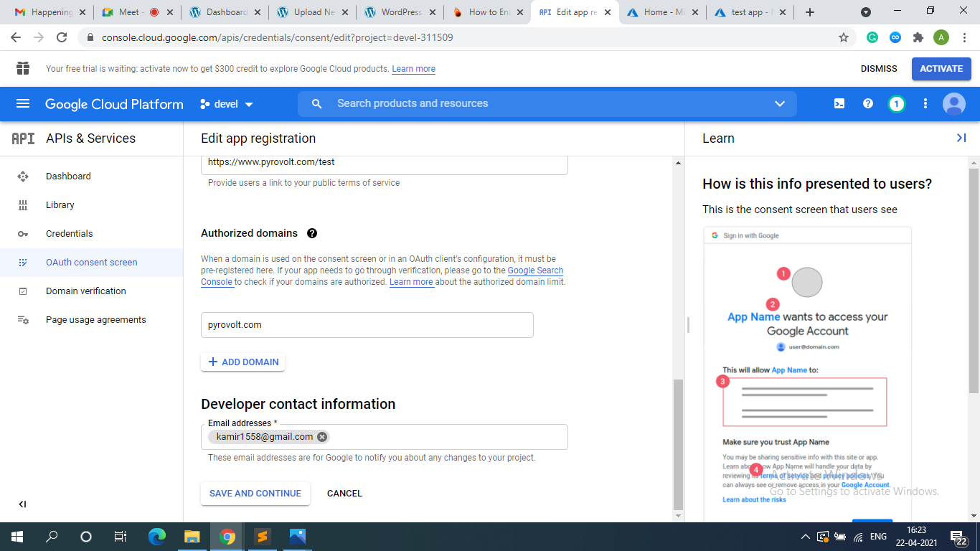Click Authorized domains help tooltip icon
The width and height of the screenshot is (980, 551).
point(312,233)
